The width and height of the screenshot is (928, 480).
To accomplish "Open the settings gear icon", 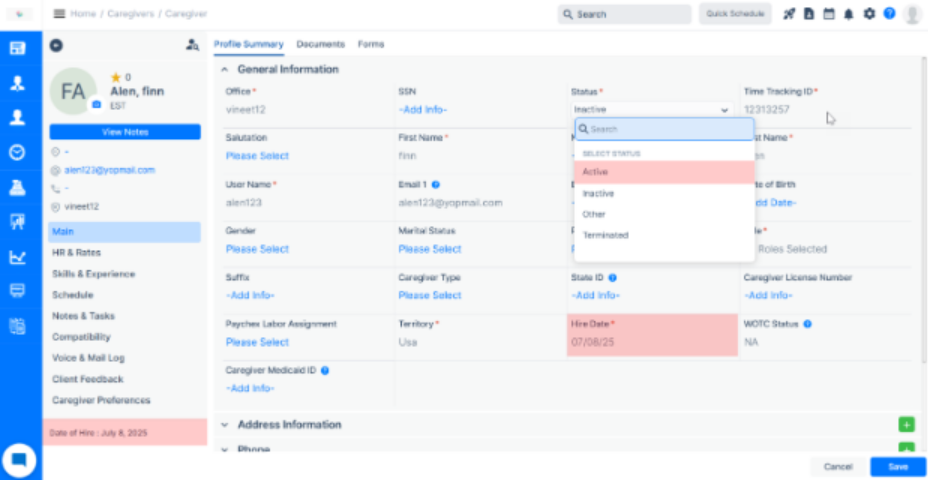I will pyautogui.click(x=869, y=14).
